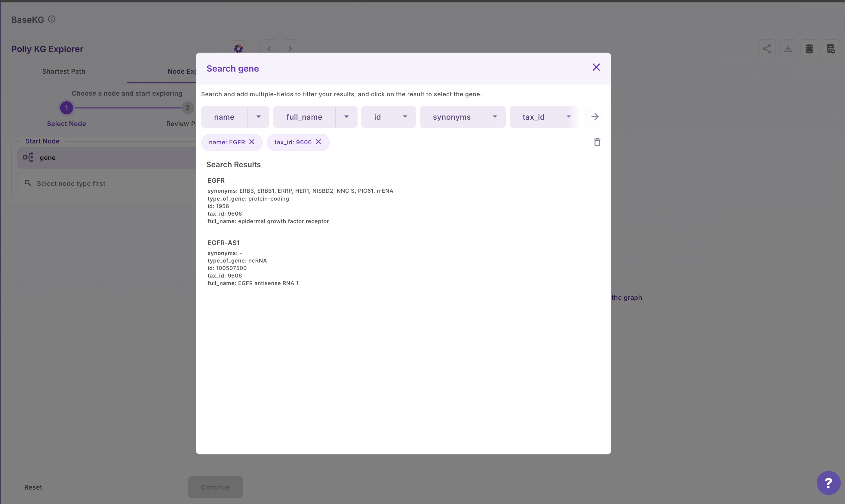Image resolution: width=845 pixels, height=504 pixels.
Task: Click the BaseKG info icon
Action: 52,19
